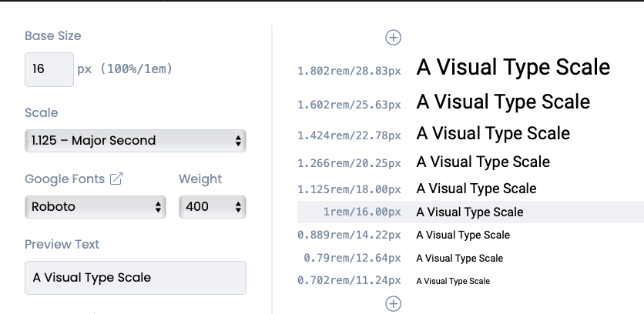Click the Base Size input field
Viewport: 644px width, 314px height.
point(49,69)
